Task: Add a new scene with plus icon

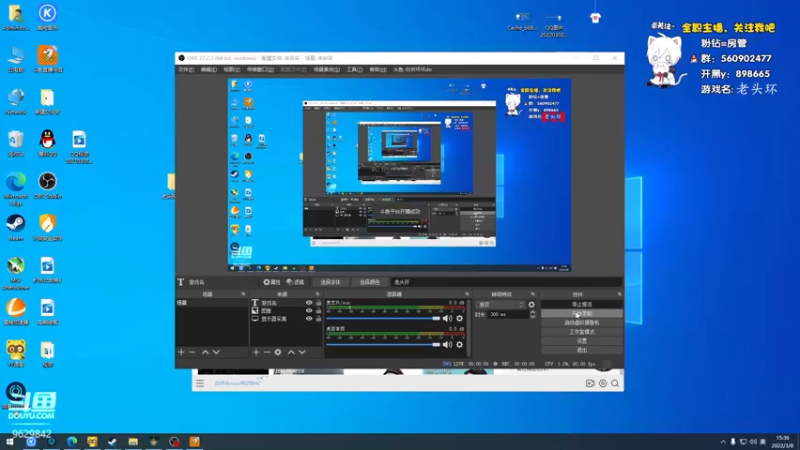Action: point(181,352)
